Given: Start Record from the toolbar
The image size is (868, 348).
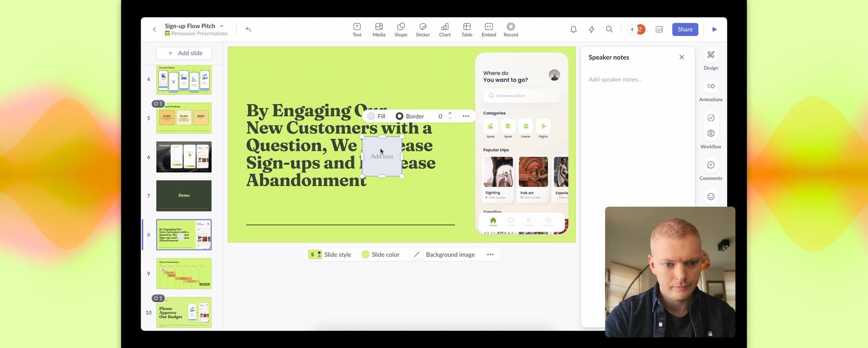Looking at the screenshot, I should click(511, 30).
